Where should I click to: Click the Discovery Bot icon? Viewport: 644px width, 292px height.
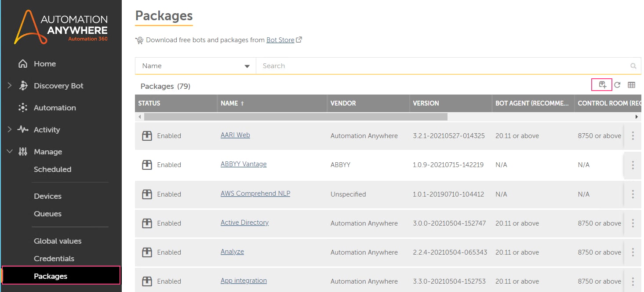point(23,86)
